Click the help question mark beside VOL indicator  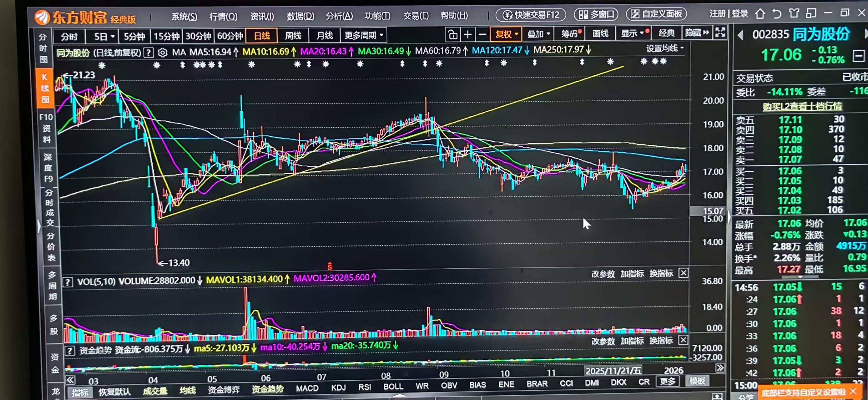point(68,282)
